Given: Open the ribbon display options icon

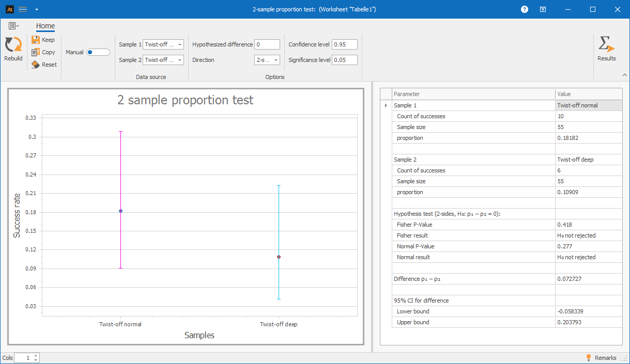Looking at the screenshot, I should coord(543,9).
